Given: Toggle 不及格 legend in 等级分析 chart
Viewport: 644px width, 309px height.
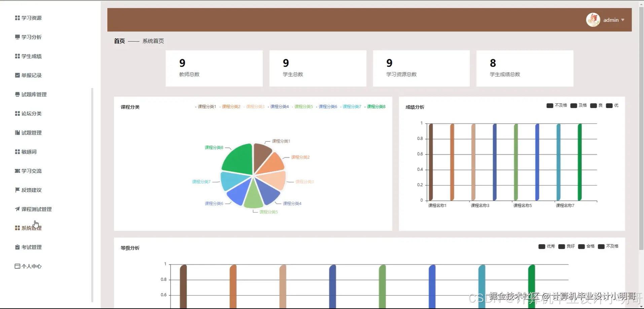Looking at the screenshot, I should [x=608, y=246].
